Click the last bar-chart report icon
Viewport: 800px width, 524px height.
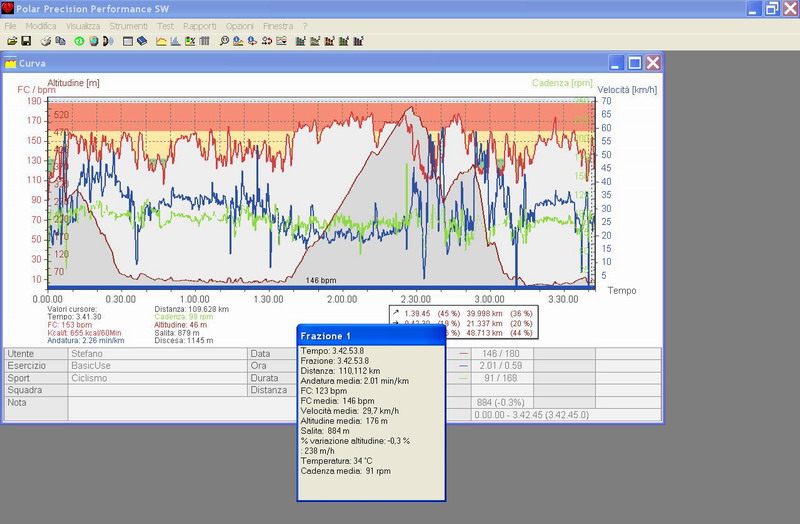(358, 41)
